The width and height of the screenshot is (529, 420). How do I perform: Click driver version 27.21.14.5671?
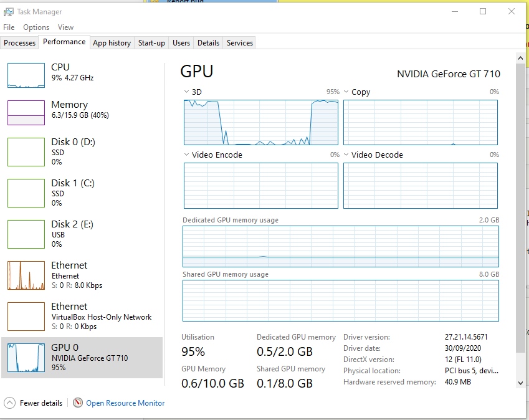[466, 336]
